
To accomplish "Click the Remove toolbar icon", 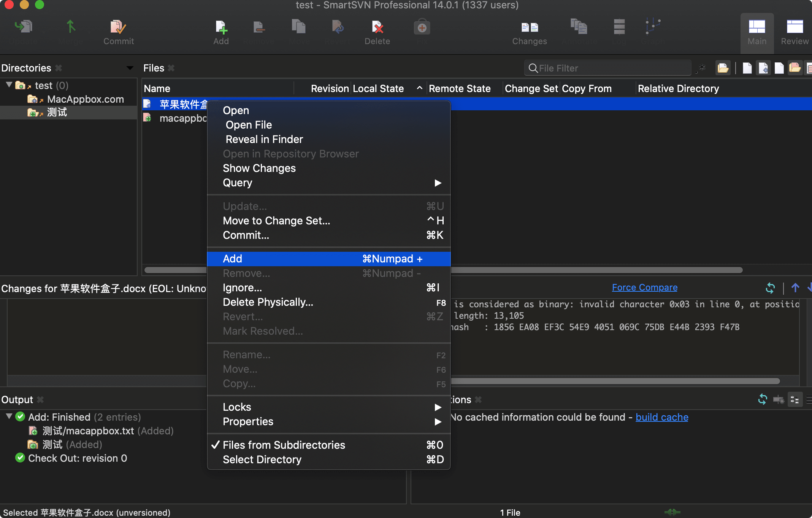I will click(259, 32).
